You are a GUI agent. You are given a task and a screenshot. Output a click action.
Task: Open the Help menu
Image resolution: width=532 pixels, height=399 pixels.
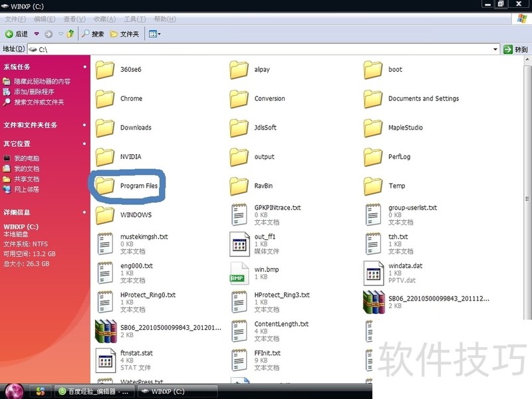pos(165,19)
